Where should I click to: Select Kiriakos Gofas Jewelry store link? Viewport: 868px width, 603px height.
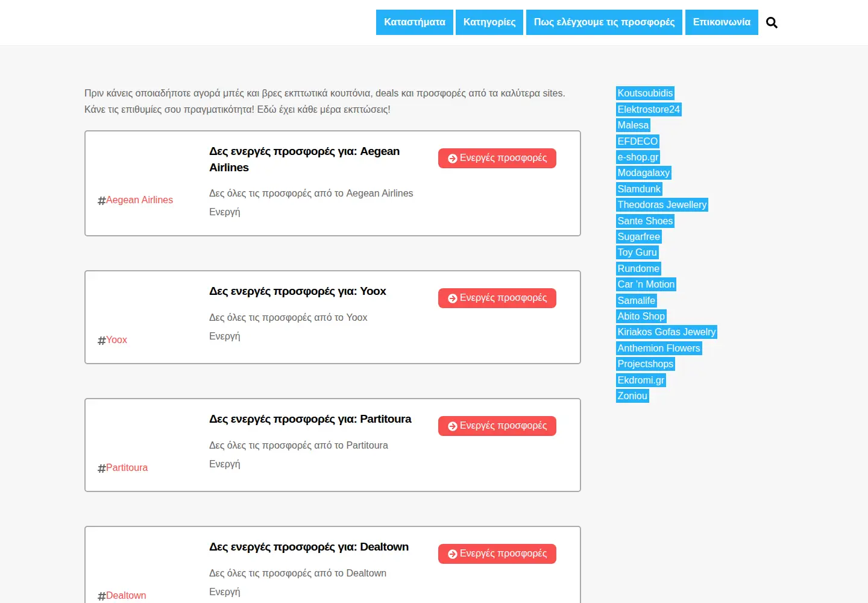(667, 332)
